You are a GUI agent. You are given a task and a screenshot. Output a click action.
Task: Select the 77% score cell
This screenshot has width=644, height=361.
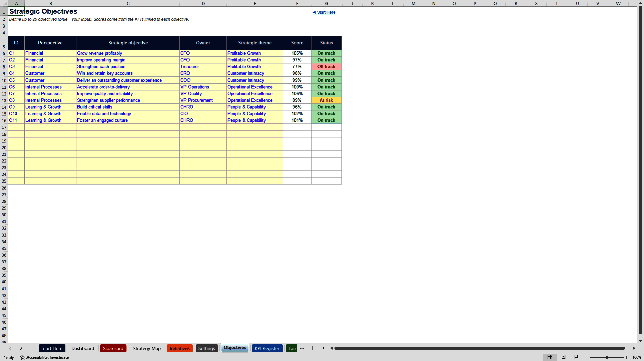(x=297, y=67)
